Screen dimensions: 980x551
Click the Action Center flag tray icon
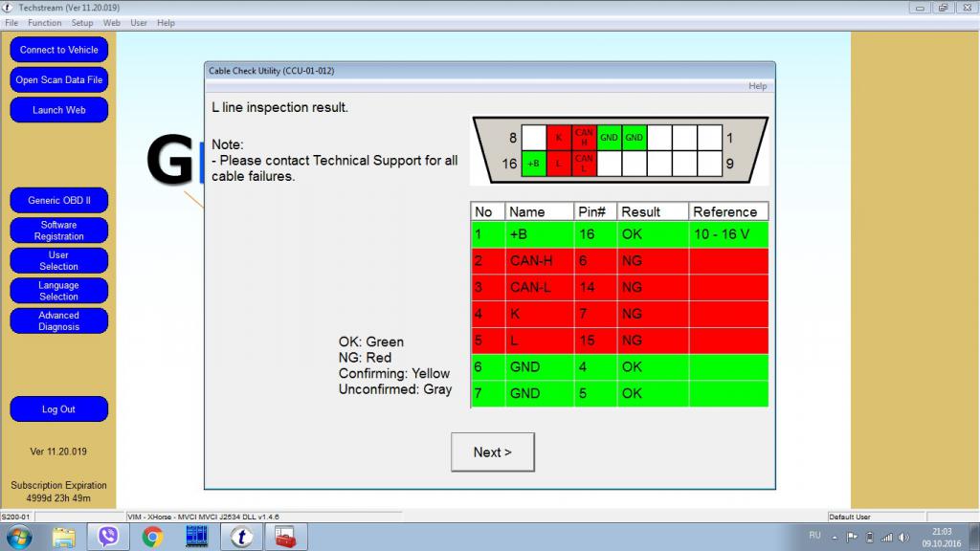coord(852,537)
